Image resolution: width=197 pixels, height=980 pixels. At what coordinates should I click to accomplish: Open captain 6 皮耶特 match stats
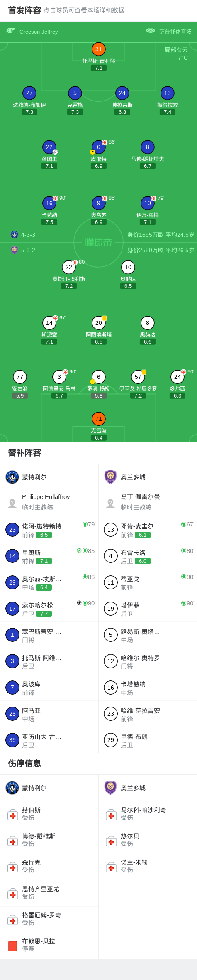[x=98, y=154]
